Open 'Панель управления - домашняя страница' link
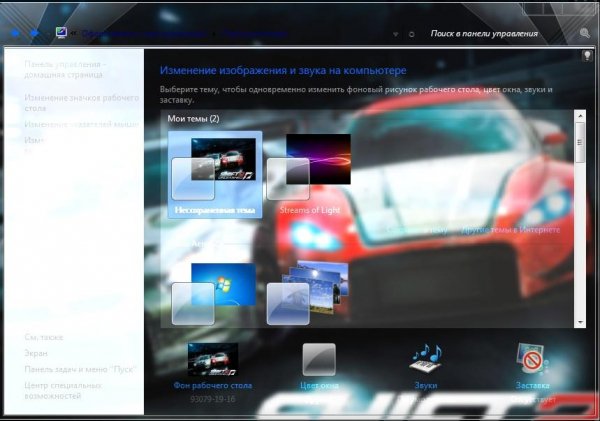The height and width of the screenshot is (421, 600). (x=64, y=69)
